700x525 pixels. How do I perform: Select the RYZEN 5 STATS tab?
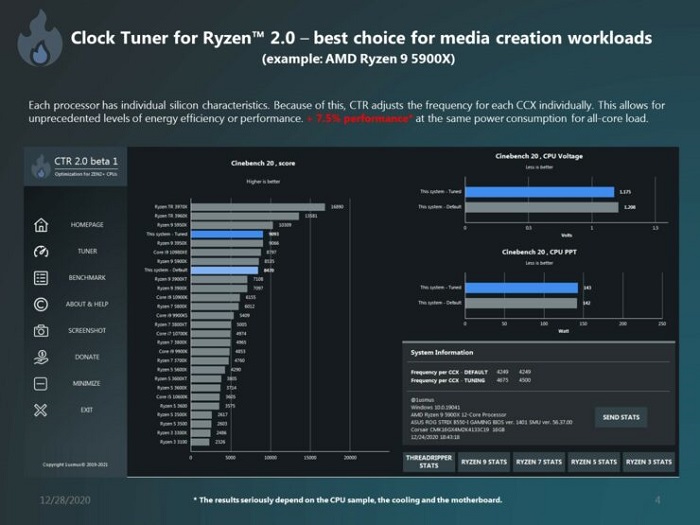click(x=594, y=461)
